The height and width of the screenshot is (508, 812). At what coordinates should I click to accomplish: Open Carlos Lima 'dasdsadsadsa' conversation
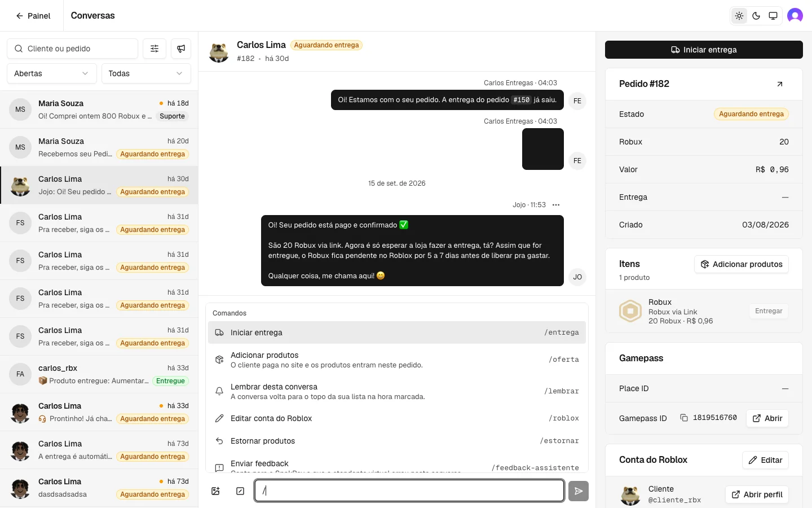(x=99, y=488)
